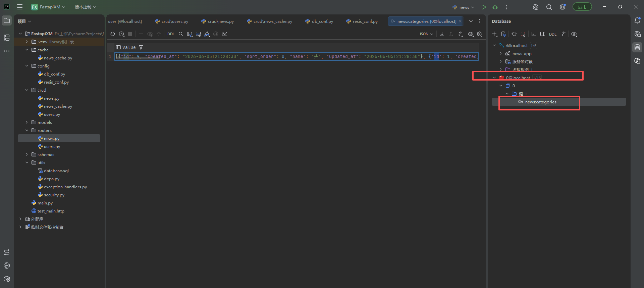This screenshot has height=288, width=644.
Task: Click the table editor icon in the Database toolbar
Action: 543,34
